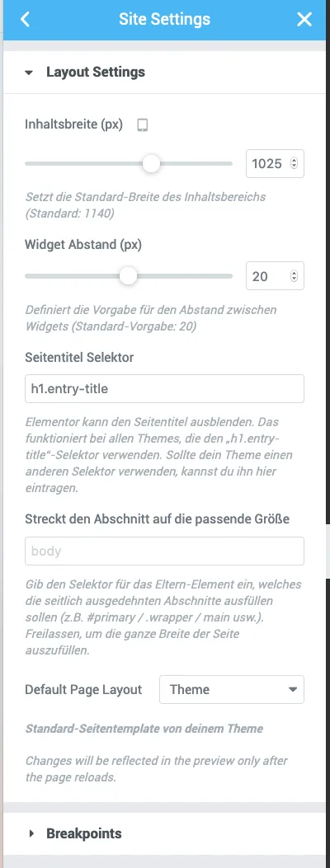The height and width of the screenshot is (868, 330).
Task: Click the Breakpoints heading label
Action: pos(84,833)
